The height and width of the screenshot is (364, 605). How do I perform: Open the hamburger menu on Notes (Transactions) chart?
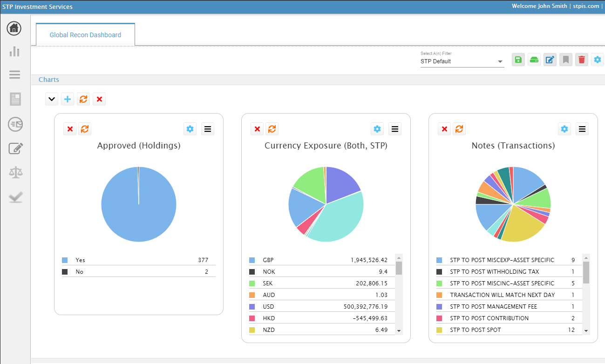click(x=582, y=128)
